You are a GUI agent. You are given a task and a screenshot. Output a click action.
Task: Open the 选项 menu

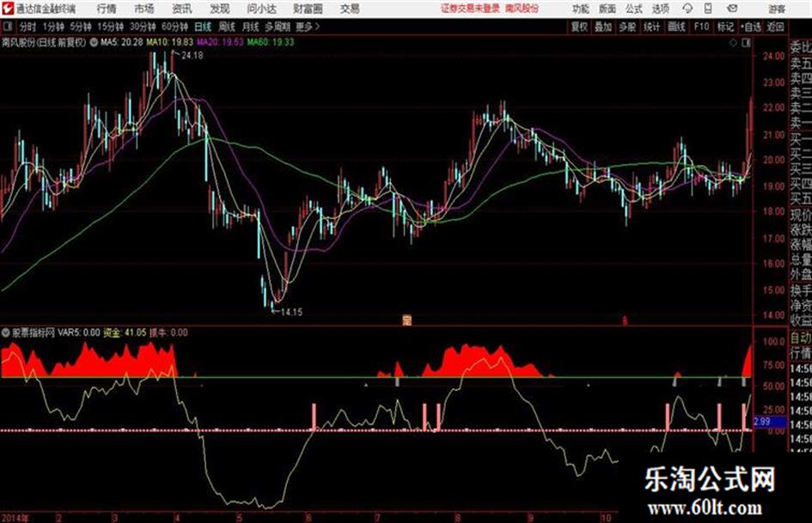click(661, 9)
